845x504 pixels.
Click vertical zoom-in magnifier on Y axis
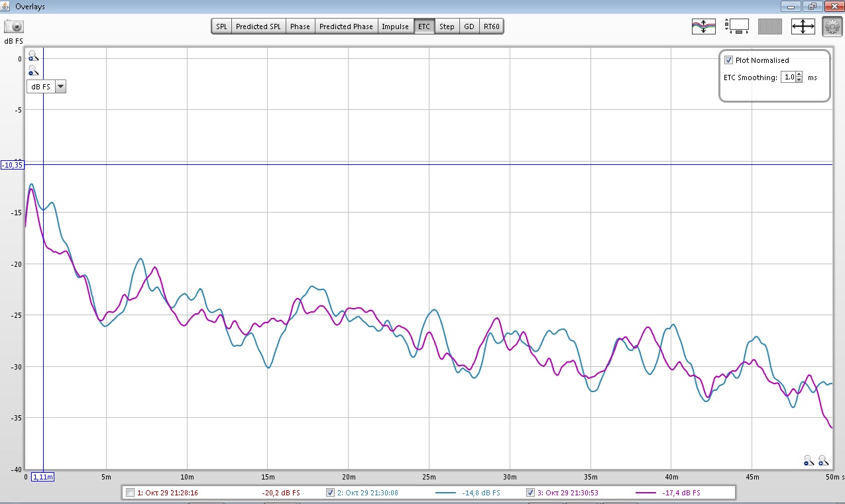pos(33,56)
